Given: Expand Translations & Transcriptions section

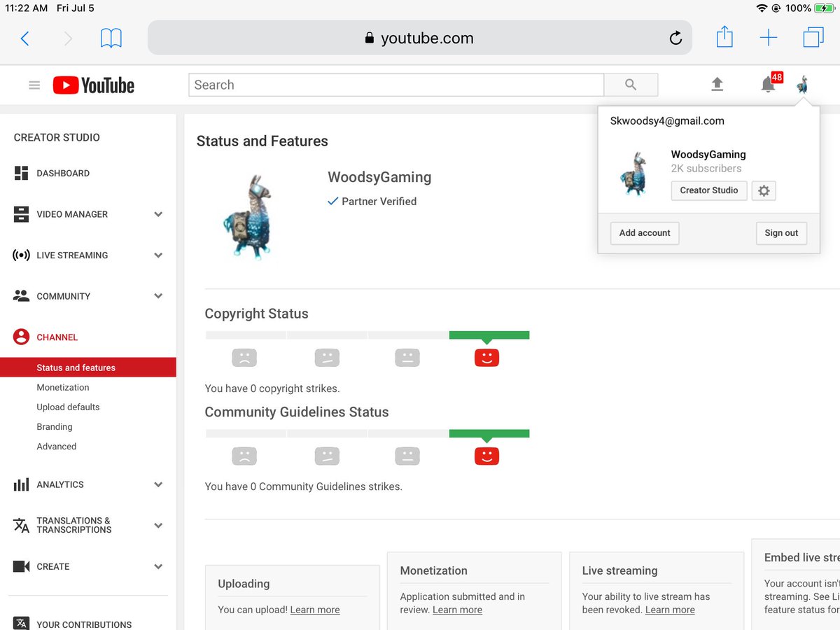Looking at the screenshot, I should click(x=158, y=525).
